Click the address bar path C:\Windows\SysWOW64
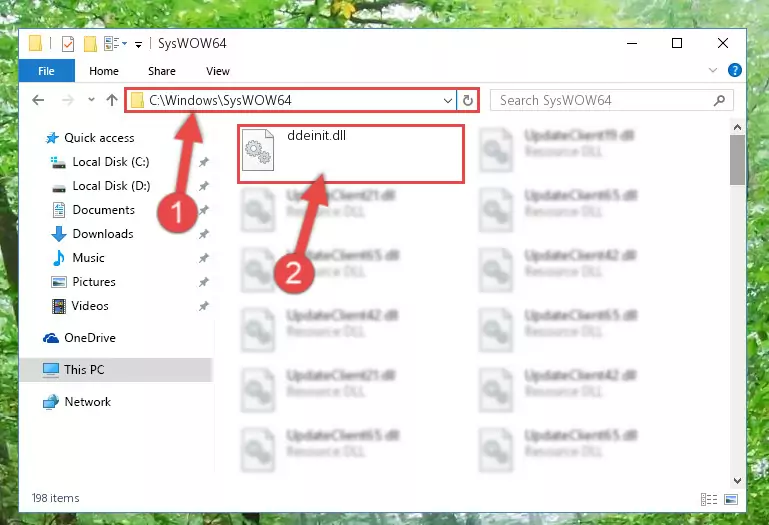Viewport: 769px width, 525px height. point(220,101)
